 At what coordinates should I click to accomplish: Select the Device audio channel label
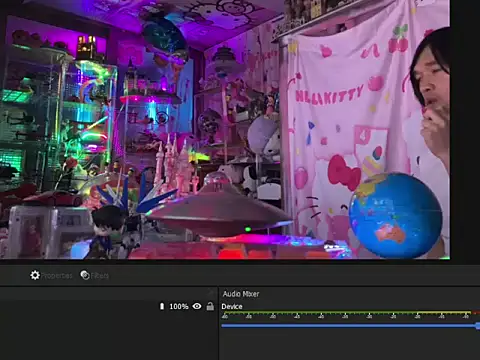coord(232,307)
